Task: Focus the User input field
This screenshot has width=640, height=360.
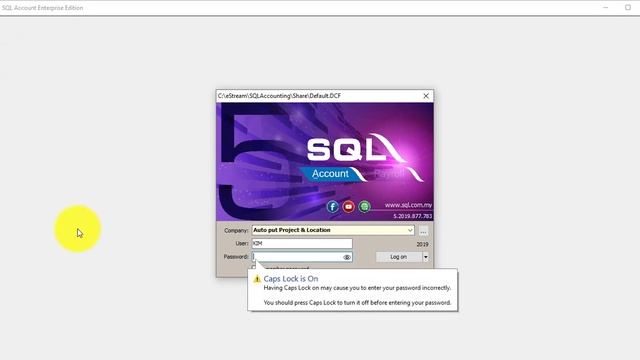Action: pos(302,244)
